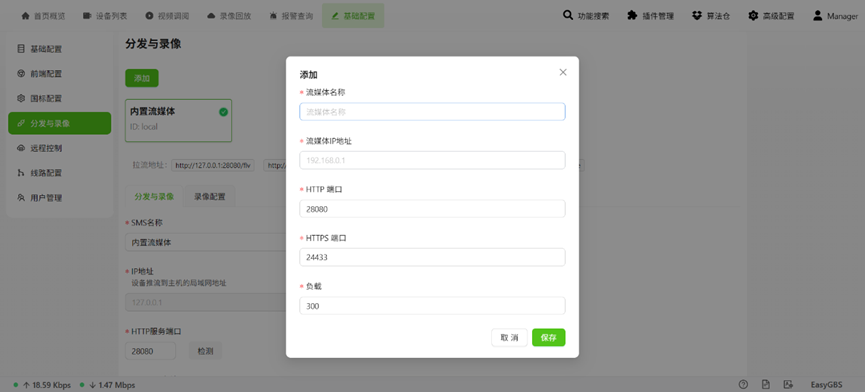
Task: Focus the 流媒体名称 input field
Action: [x=432, y=111]
